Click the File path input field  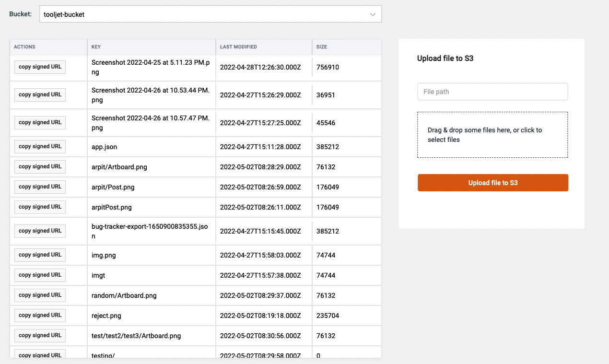click(x=492, y=92)
